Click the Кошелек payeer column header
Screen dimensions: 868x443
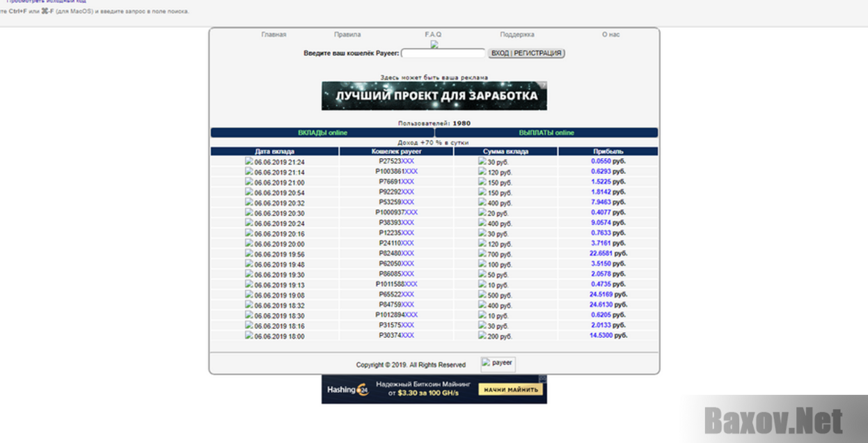pos(397,151)
